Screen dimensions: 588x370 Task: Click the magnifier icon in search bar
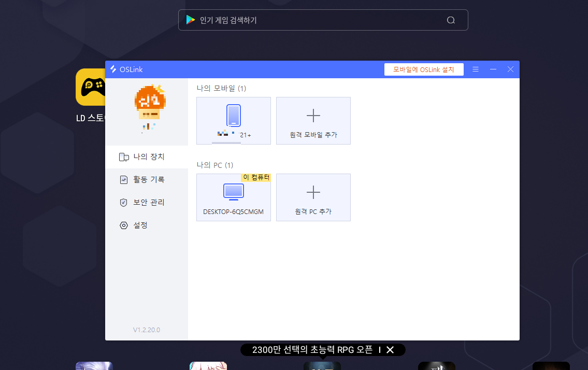[x=450, y=20]
